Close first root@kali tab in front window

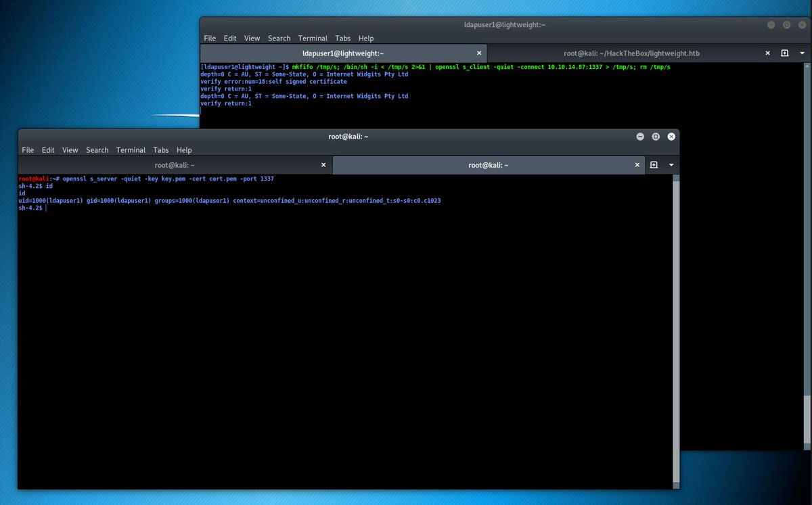click(x=323, y=165)
